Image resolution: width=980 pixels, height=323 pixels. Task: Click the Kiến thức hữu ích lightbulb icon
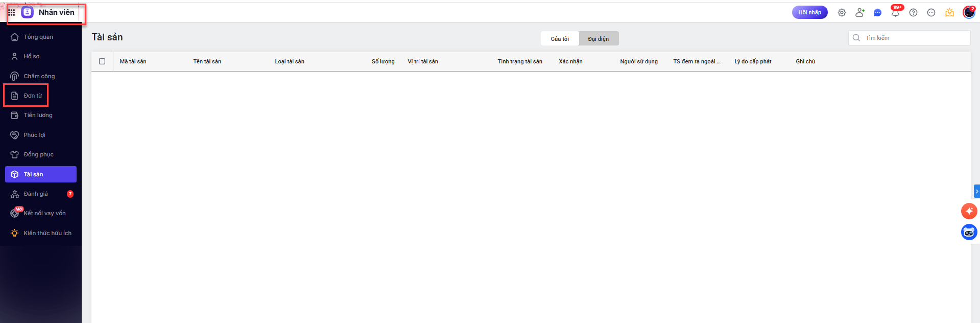click(14, 233)
